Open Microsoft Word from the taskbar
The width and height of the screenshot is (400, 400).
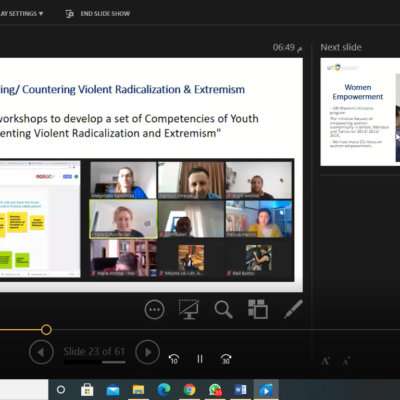(x=240, y=389)
